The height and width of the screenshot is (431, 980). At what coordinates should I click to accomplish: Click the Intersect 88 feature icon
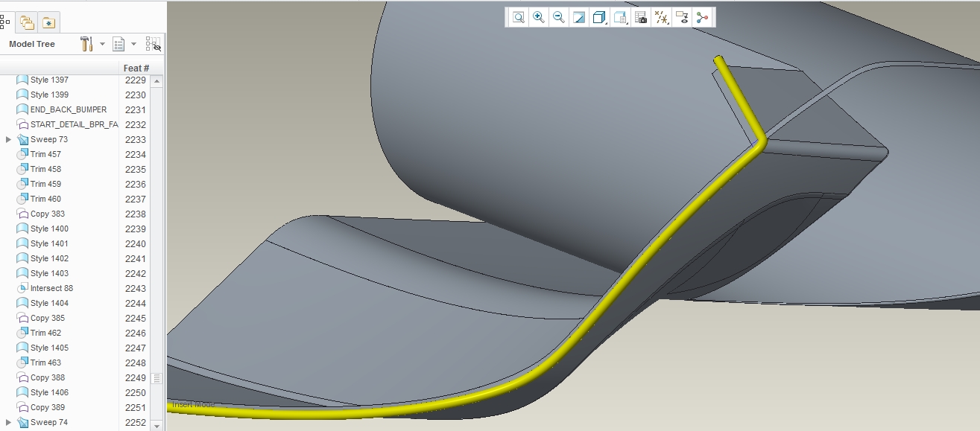(x=22, y=288)
